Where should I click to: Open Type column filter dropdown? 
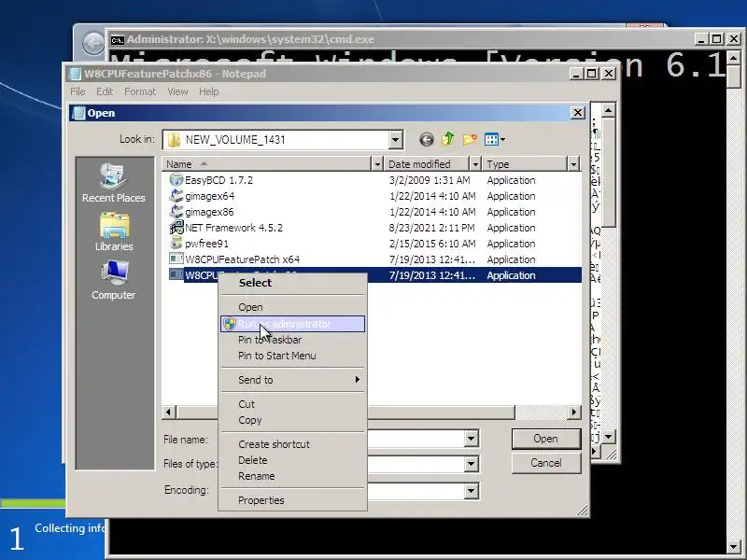[573, 164]
